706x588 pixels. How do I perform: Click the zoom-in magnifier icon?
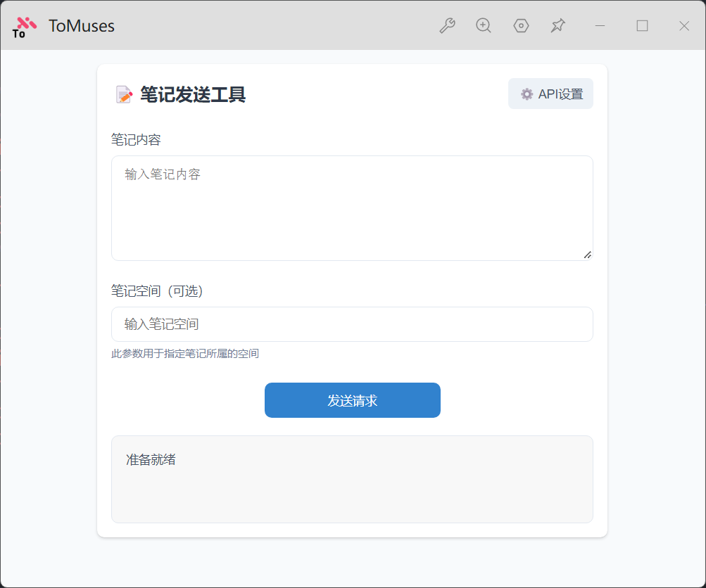484,25
